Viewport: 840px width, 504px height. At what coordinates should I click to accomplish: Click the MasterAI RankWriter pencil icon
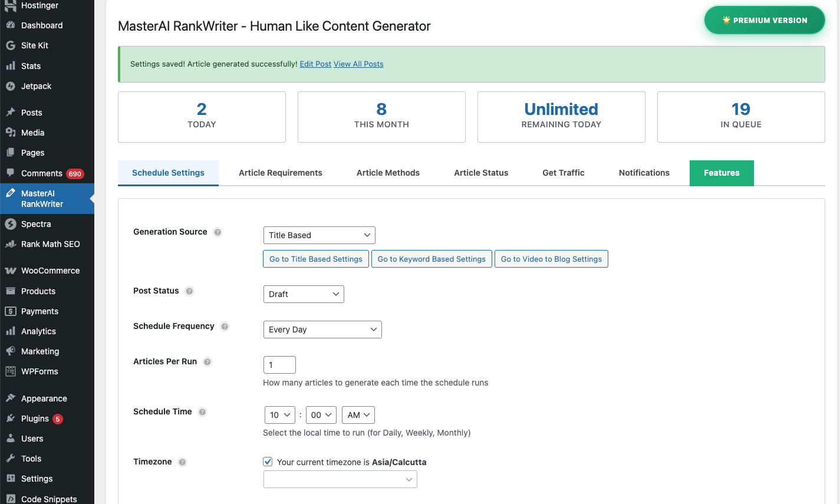pyautogui.click(x=11, y=193)
